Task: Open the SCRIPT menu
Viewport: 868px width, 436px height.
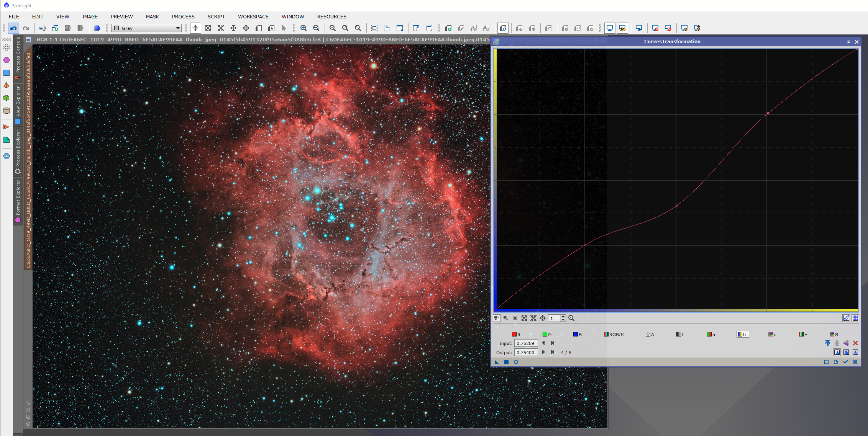Action: [216, 16]
